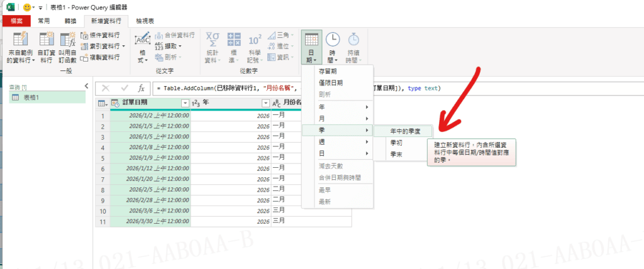Open the 格式 text format tool
Image resolution: width=644 pixels, height=269 pixels.
[143, 47]
